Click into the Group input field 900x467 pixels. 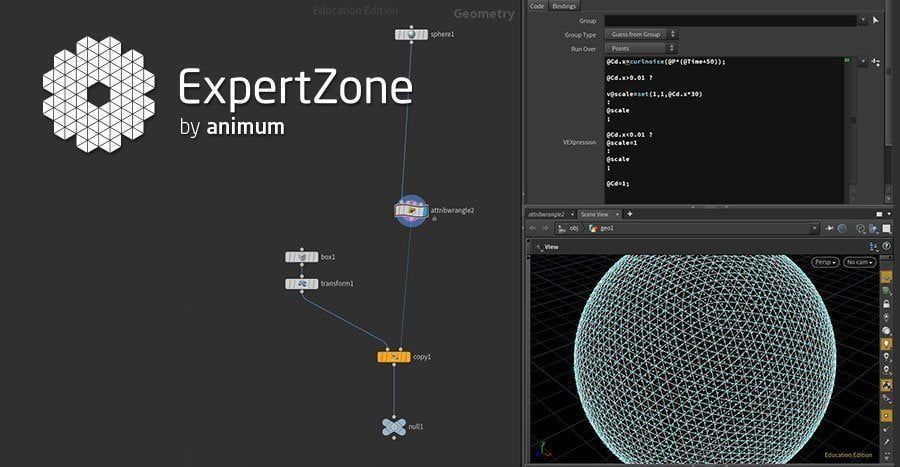tap(731, 21)
